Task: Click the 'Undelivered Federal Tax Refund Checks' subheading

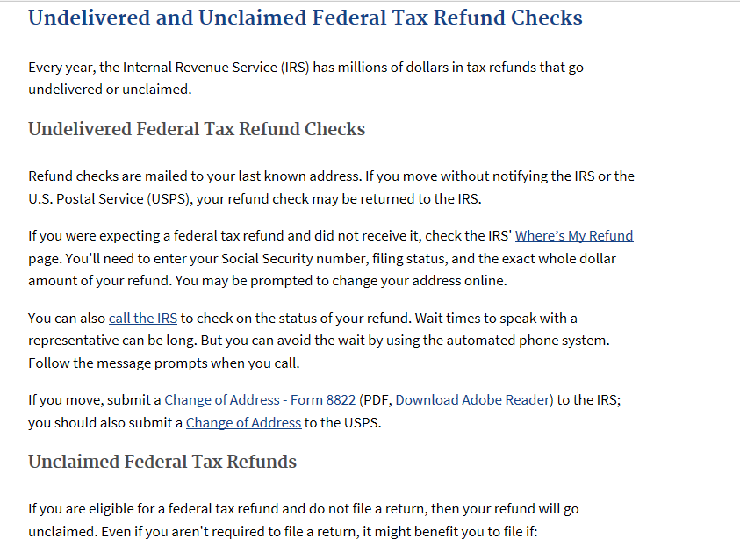Action: (197, 129)
